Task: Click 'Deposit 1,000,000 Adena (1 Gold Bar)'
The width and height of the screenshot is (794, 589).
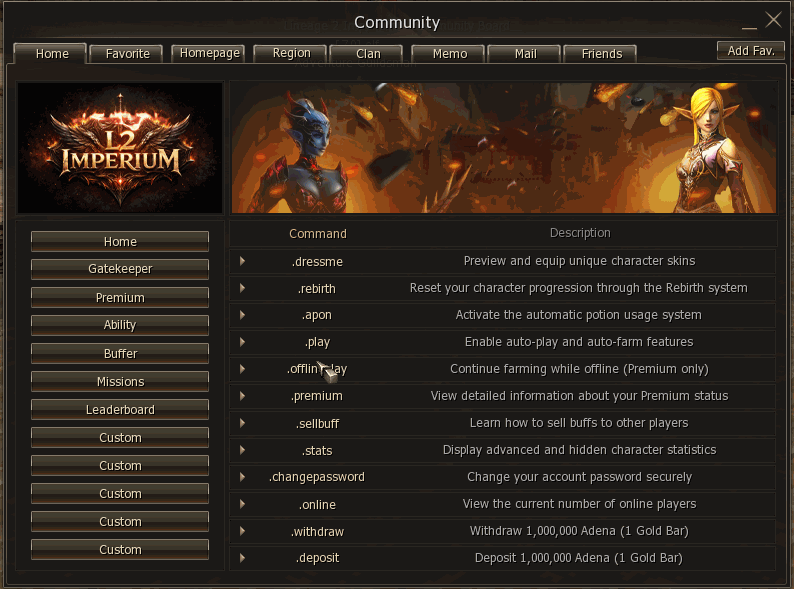Action: pyautogui.click(x=578, y=558)
